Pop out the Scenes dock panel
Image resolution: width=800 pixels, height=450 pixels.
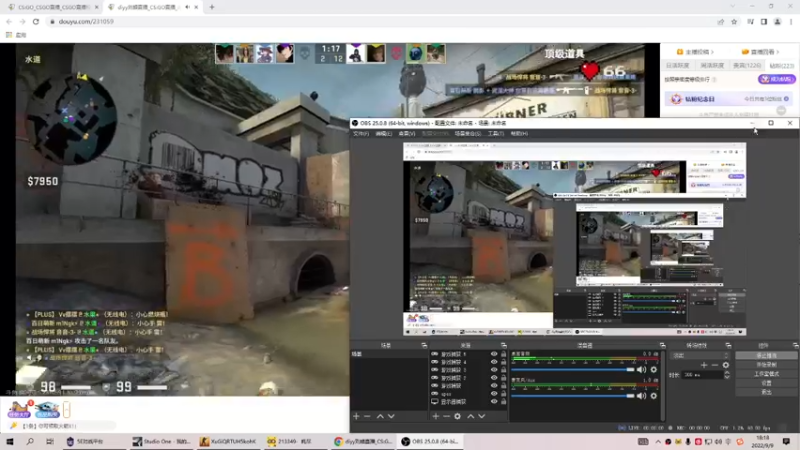[424, 345]
